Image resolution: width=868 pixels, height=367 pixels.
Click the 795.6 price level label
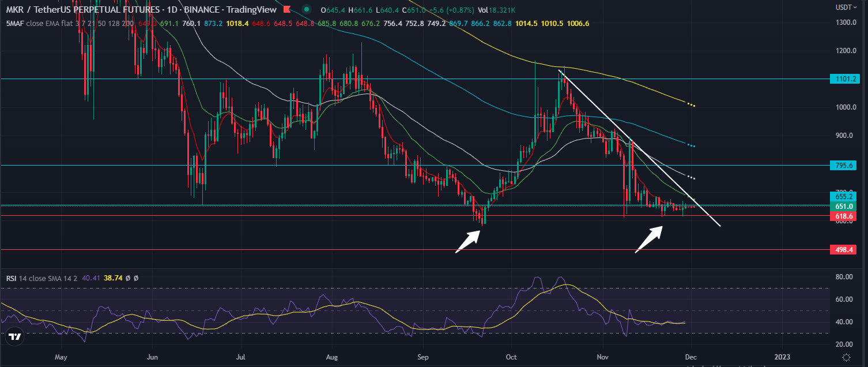843,165
